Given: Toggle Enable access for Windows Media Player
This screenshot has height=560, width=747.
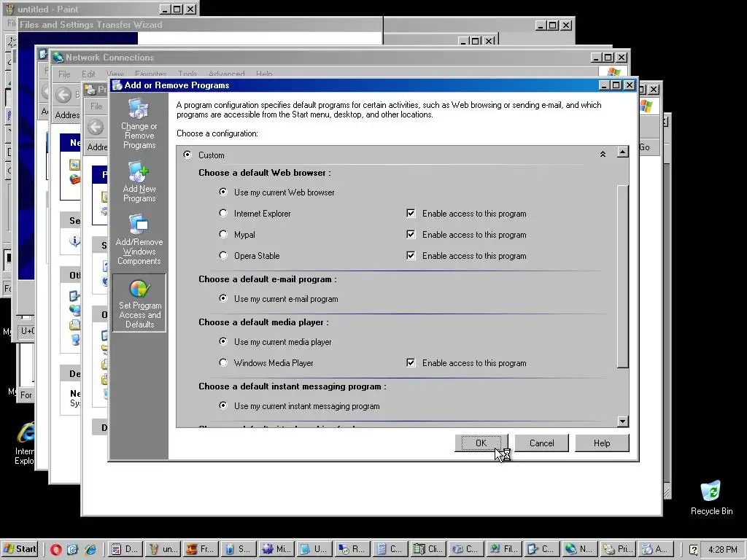Looking at the screenshot, I should coord(411,363).
